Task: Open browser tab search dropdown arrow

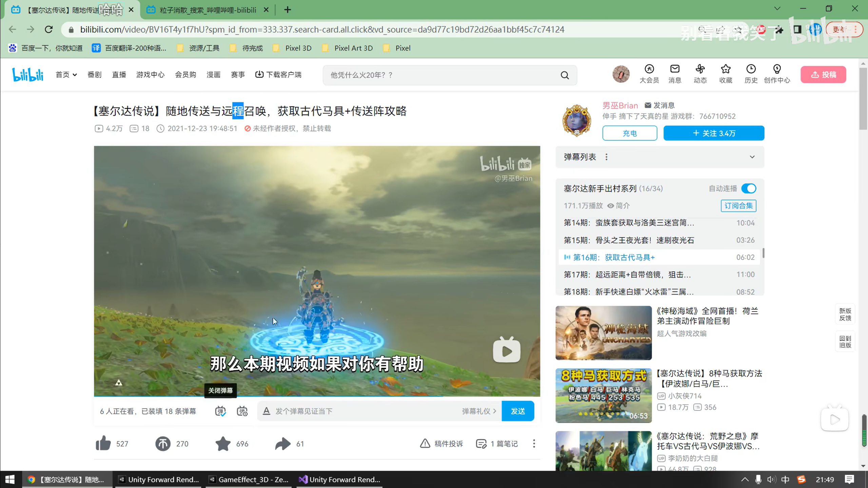Action: [x=777, y=9]
